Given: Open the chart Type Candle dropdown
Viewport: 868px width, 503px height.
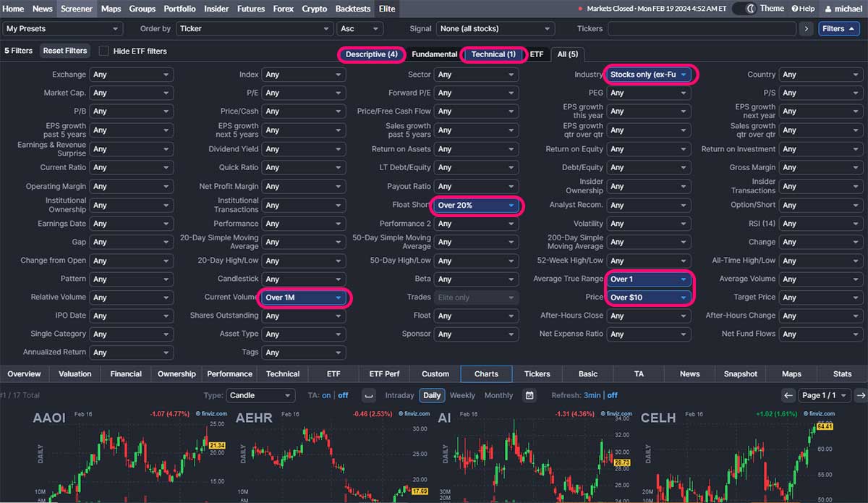Looking at the screenshot, I should click(260, 395).
